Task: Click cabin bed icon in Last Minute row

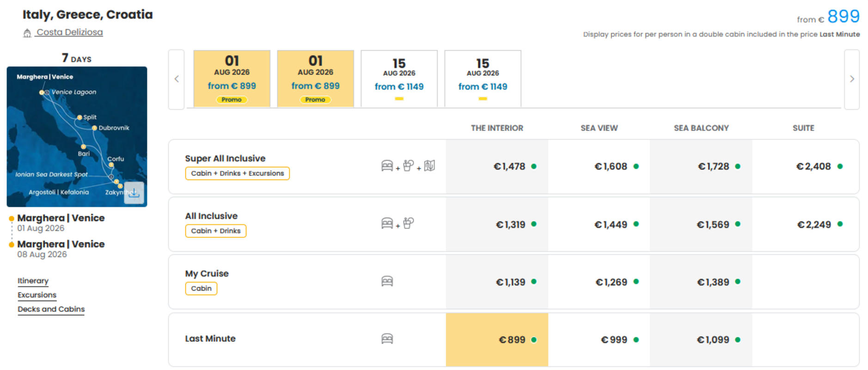Action: tap(387, 339)
